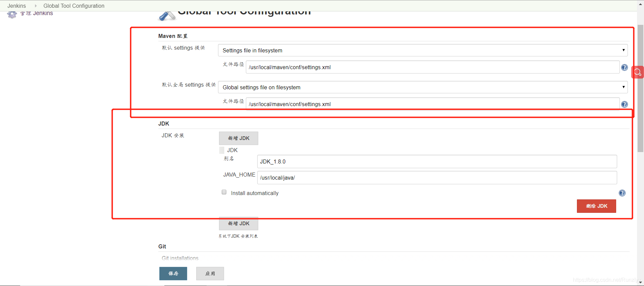The image size is (644, 286).
Task: Click the 应用 apply button
Action: point(210,274)
